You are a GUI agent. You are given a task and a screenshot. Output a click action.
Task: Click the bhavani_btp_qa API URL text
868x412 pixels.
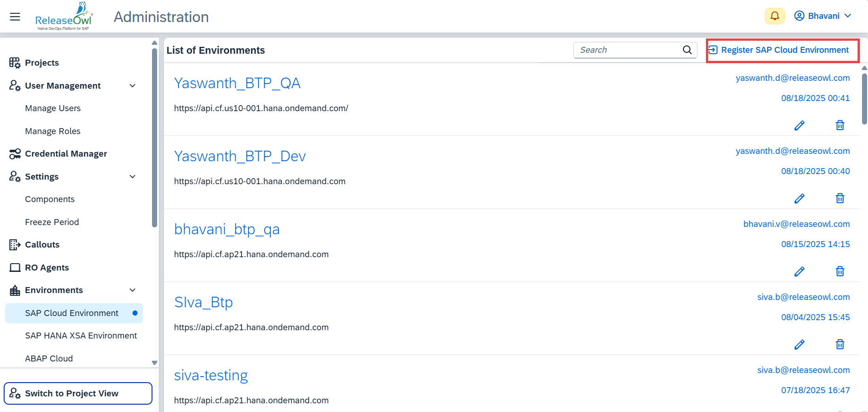251,254
